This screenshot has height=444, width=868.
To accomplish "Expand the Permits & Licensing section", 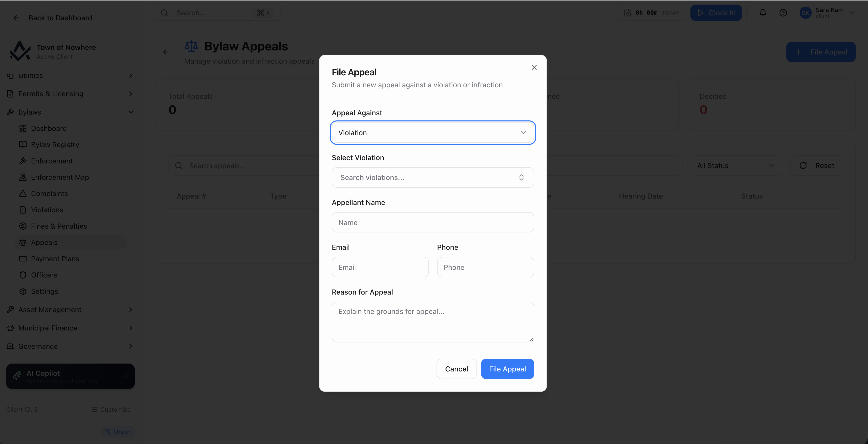I will coord(70,94).
